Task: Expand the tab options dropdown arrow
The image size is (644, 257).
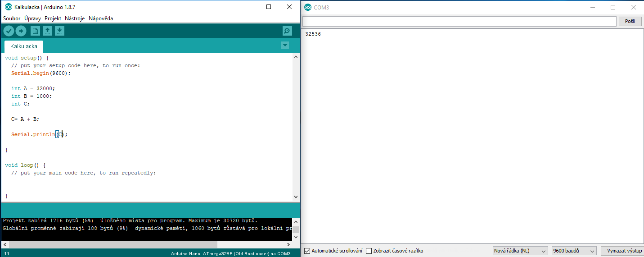Action: pos(285,45)
